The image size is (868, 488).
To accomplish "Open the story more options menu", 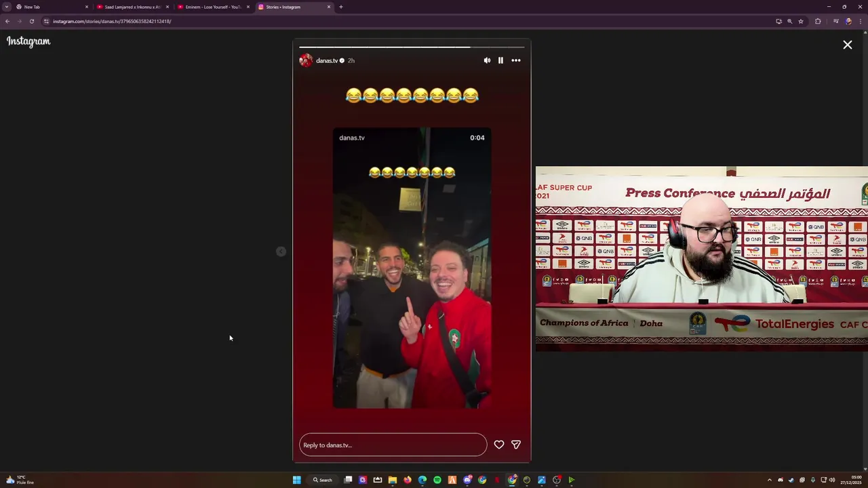I will [516, 60].
